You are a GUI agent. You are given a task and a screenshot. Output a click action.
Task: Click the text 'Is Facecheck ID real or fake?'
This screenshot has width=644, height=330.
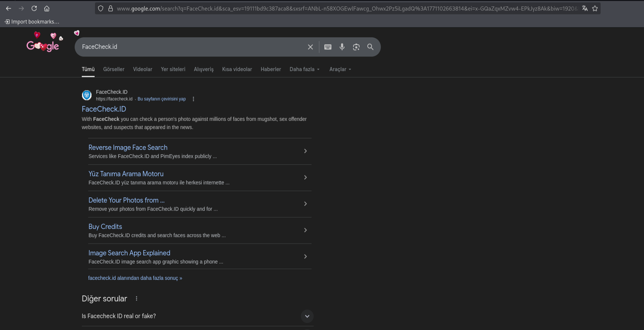pyautogui.click(x=119, y=316)
